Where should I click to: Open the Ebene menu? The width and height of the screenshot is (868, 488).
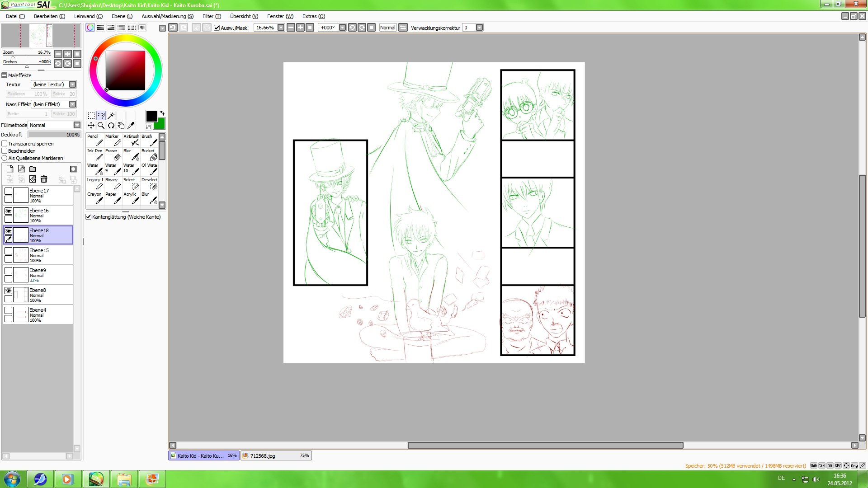[x=122, y=16]
